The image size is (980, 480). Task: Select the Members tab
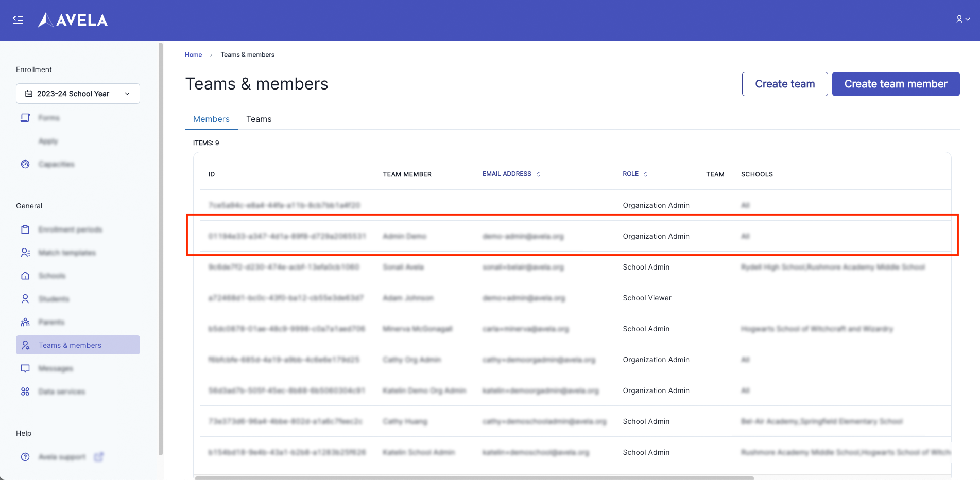coord(211,119)
